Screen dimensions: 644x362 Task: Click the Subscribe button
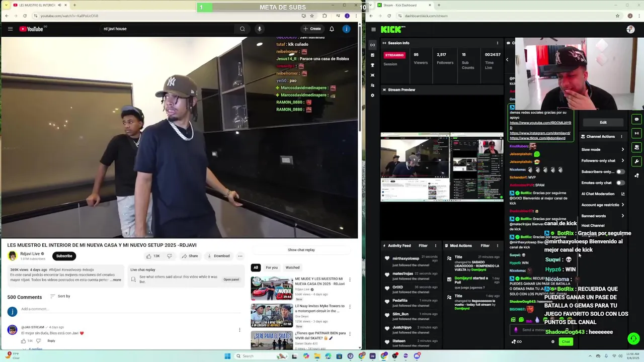[x=64, y=256]
